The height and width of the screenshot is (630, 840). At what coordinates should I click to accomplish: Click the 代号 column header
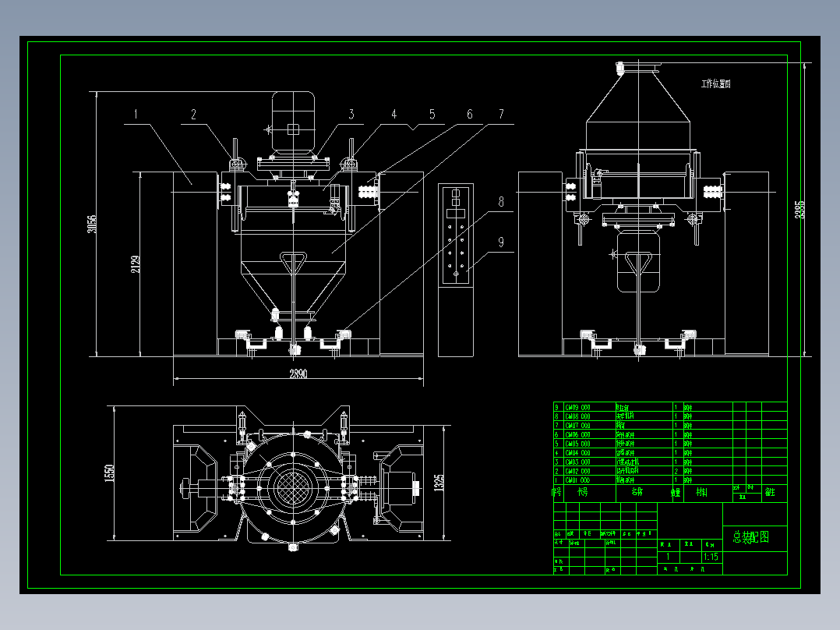coord(583,492)
